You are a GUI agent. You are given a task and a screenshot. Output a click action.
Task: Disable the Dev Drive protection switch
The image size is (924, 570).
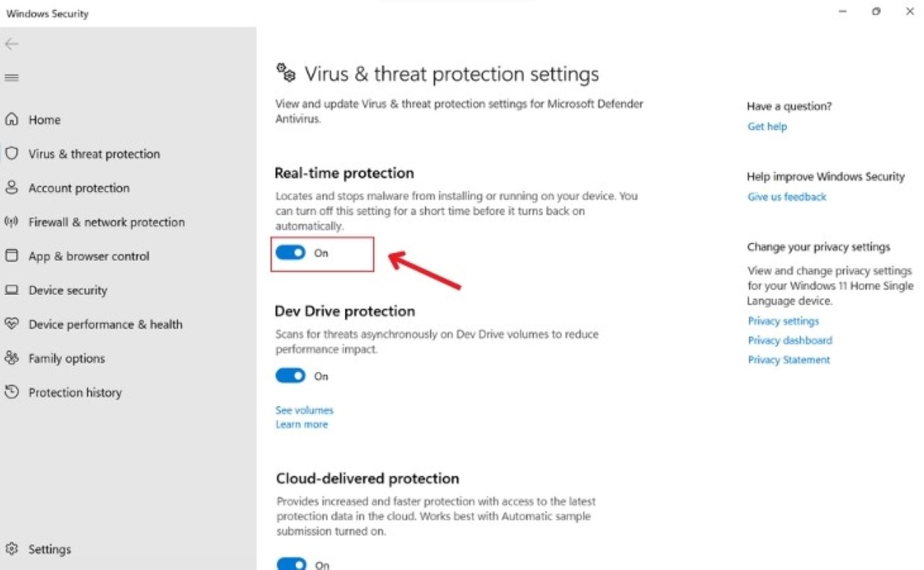click(x=291, y=376)
